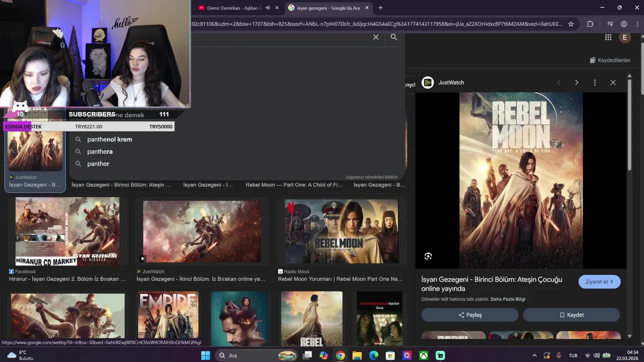
Task: Show hidden system tray icons
Action: [x=534, y=355]
